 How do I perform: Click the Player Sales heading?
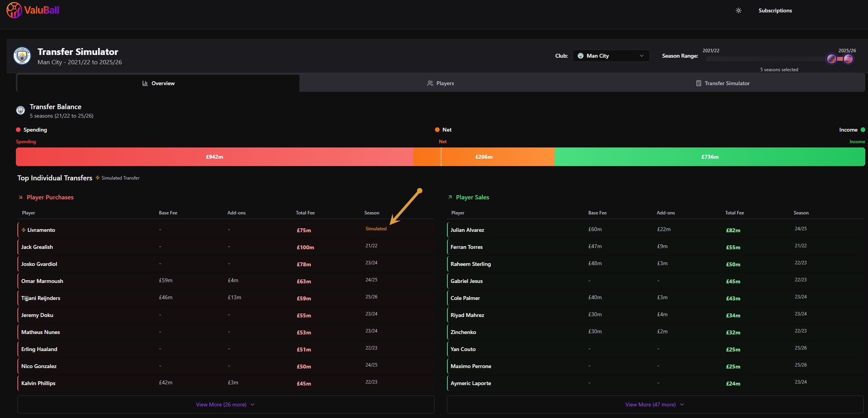click(x=473, y=197)
